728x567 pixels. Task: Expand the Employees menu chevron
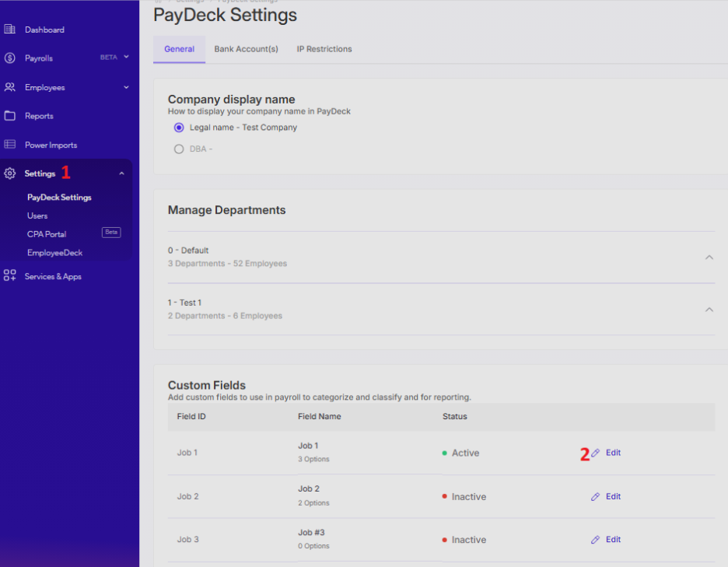click(126, 87)
